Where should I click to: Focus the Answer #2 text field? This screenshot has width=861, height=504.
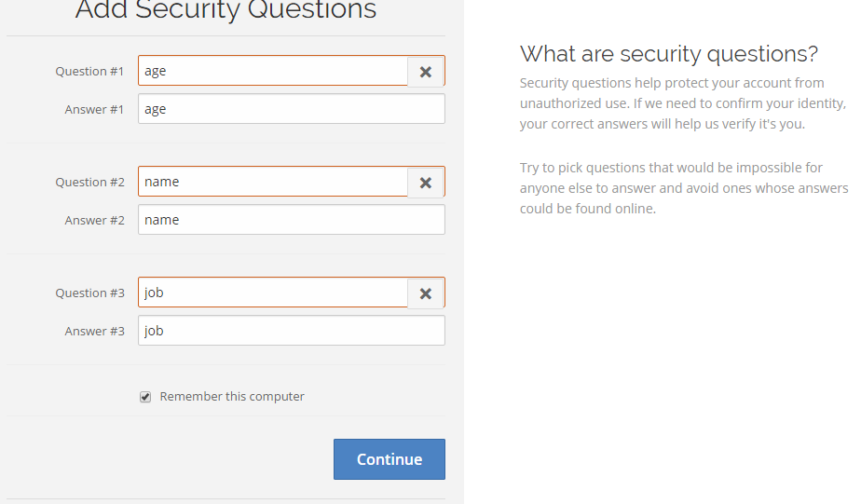pyautogui.click(x=292, y=220)
